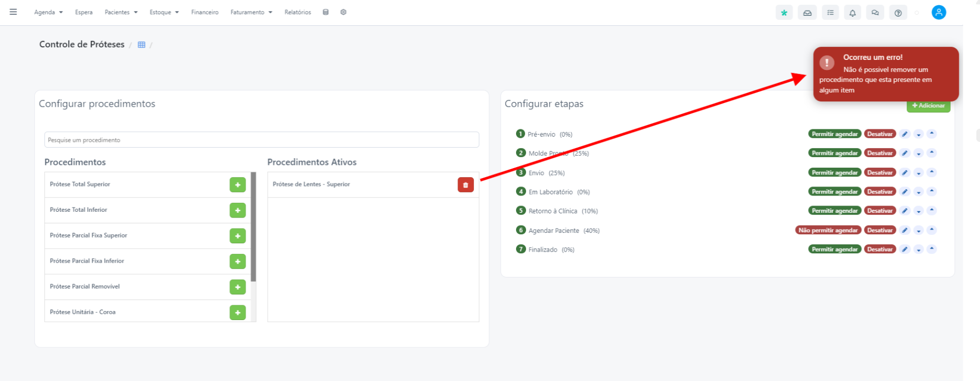Click the Procedimentos list vertical scrollbar
This screenshot has height=381, width=980.
254,227
